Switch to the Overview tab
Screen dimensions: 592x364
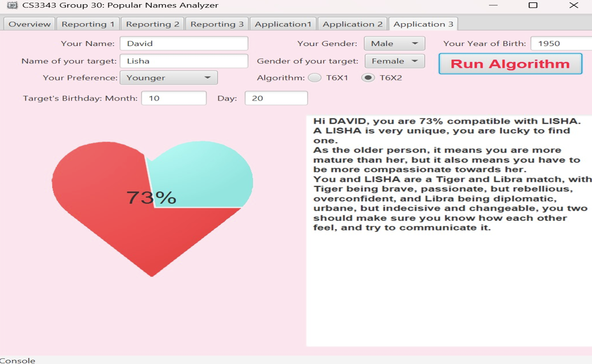(x=29, y=24)
